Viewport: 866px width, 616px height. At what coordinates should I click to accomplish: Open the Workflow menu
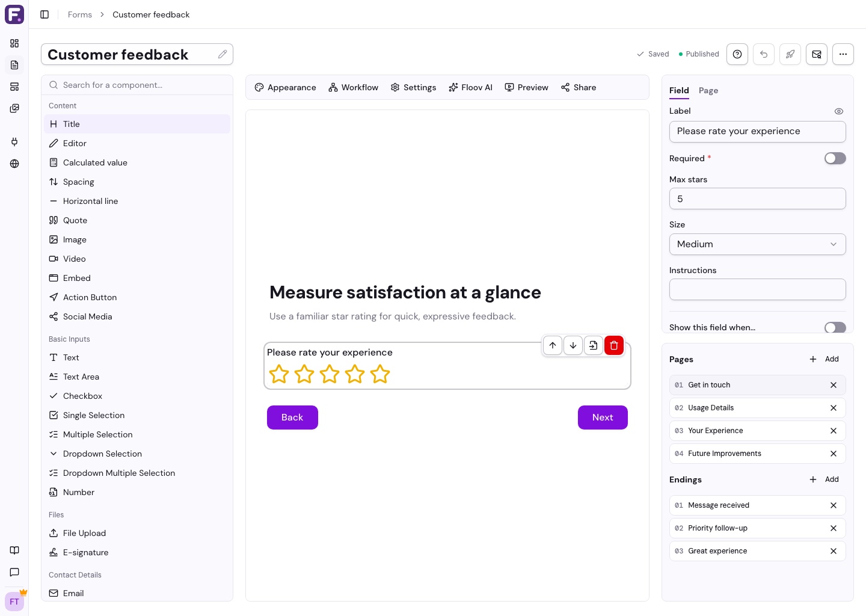[x=354, y=87]
